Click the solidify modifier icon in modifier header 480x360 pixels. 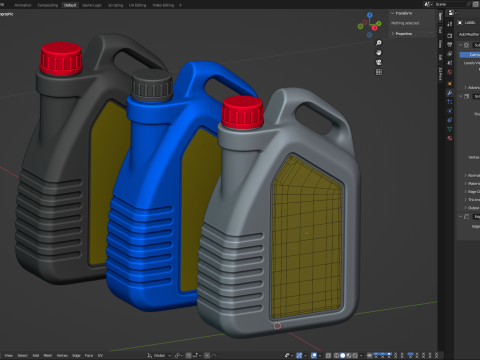pyautogui.click(x=466, y=96)
